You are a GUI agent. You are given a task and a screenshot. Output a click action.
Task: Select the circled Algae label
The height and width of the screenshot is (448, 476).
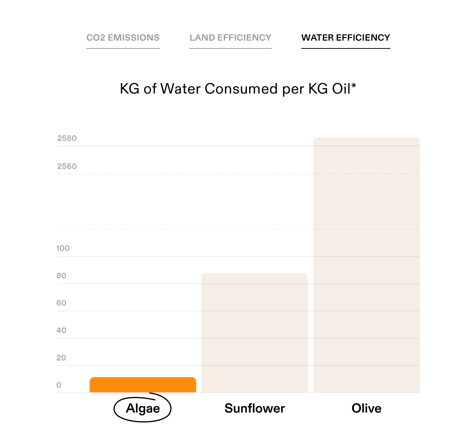tap(143, 408)
